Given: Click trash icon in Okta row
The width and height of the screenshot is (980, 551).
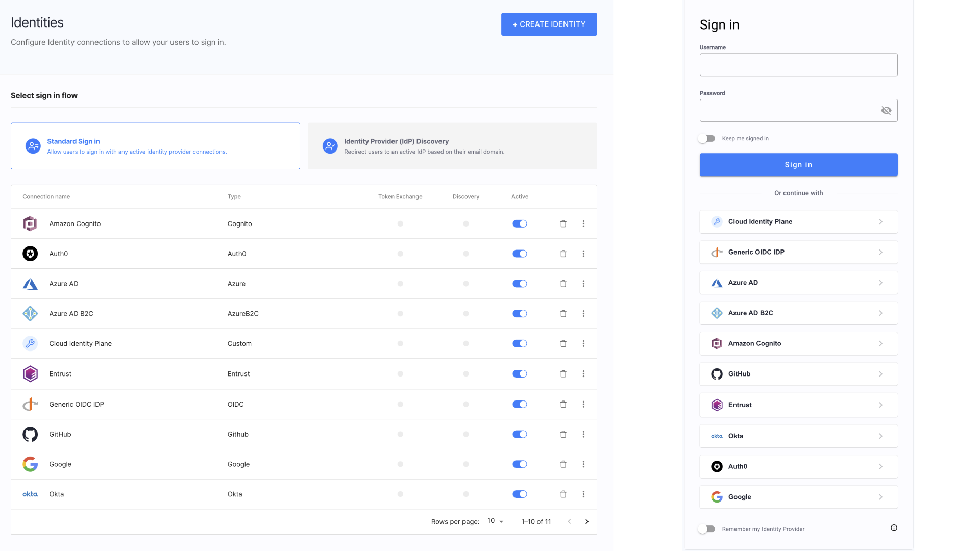Looking at the screenshot, I should (x=563, y=494).
